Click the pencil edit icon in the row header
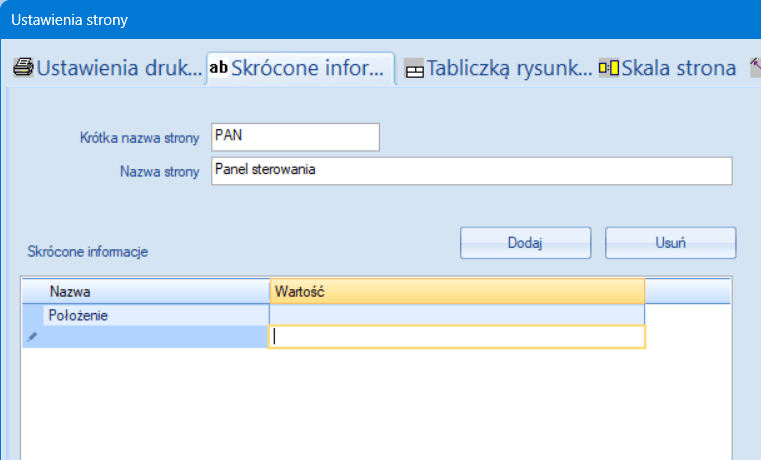The width and height of the screenshot is (761, 460). pos(32,337)
